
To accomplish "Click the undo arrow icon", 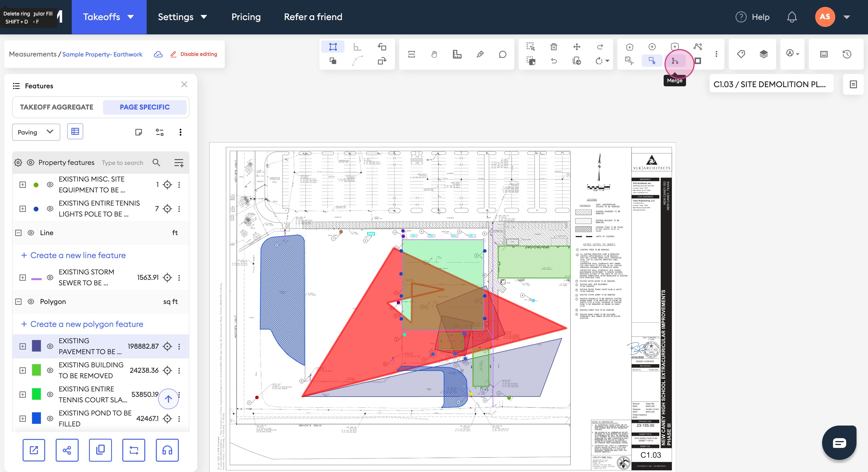I will 554,61.
